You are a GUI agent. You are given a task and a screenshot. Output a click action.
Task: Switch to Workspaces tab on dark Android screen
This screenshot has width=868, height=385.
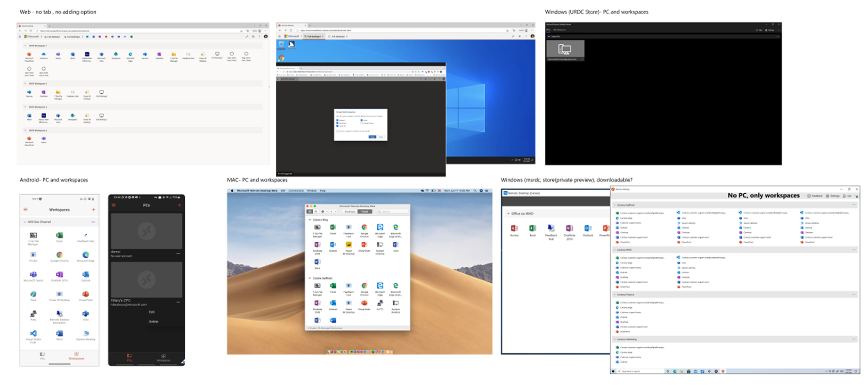pos(163,358)
